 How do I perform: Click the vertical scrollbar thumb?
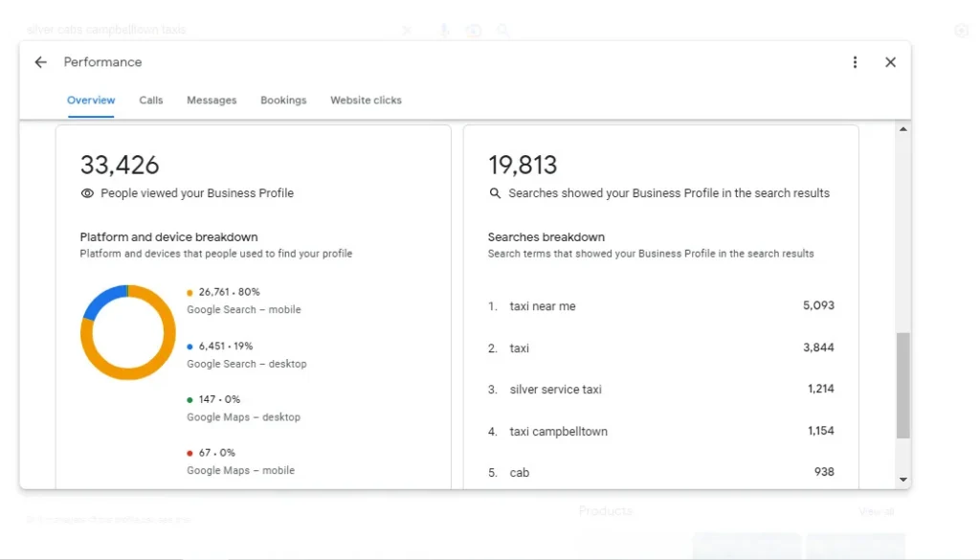click(903, 386)
